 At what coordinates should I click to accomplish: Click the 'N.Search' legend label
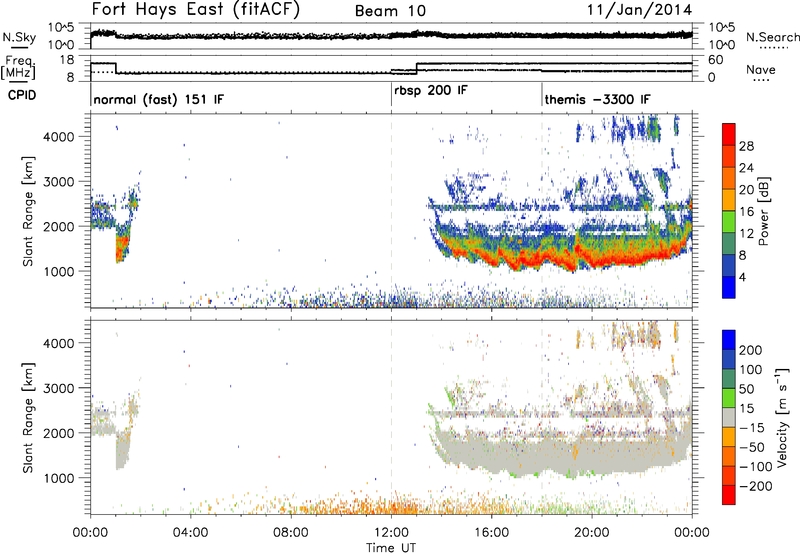click(772, 37)
